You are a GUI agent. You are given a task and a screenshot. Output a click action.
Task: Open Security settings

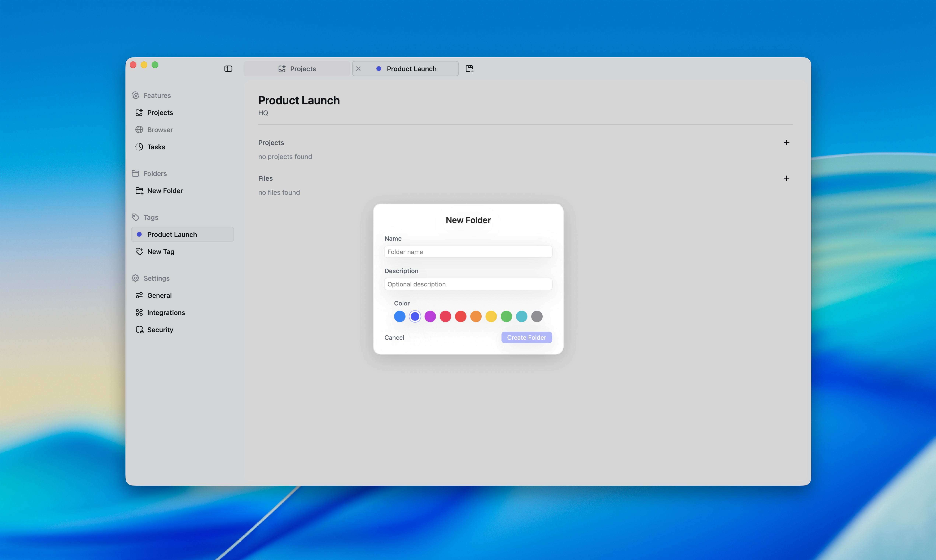coord(183,330)
